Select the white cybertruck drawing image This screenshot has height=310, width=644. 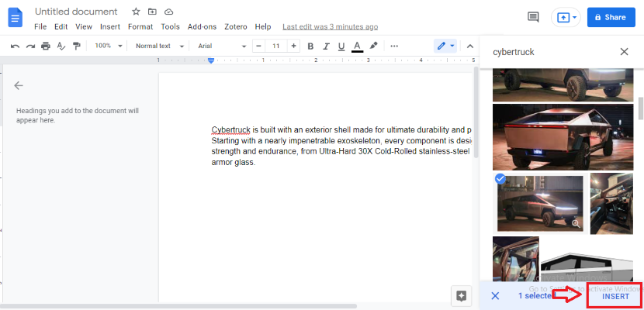tap(587, 267)
